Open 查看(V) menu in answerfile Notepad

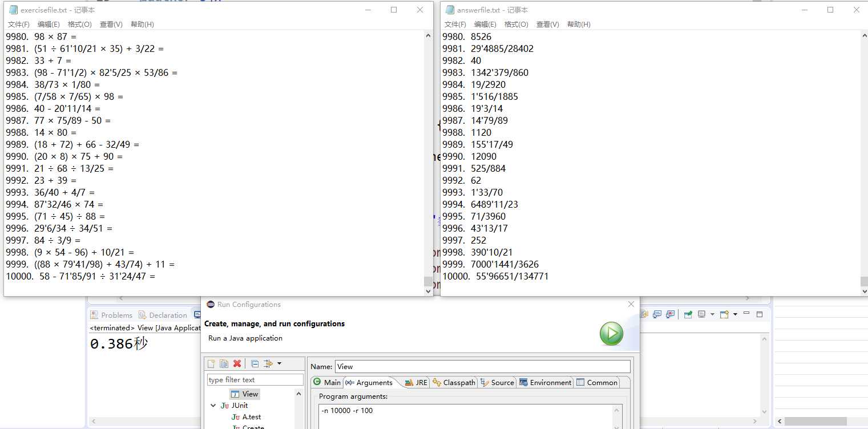(547, 25)
